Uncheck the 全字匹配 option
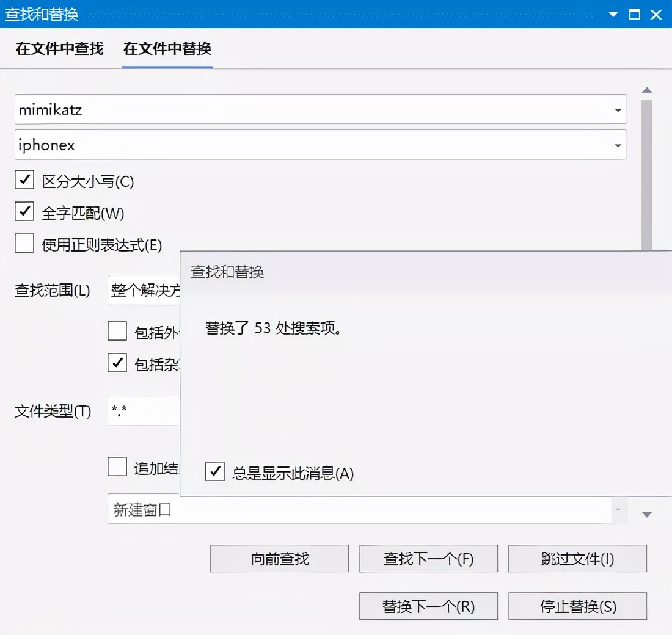 [x=24, y=212]
